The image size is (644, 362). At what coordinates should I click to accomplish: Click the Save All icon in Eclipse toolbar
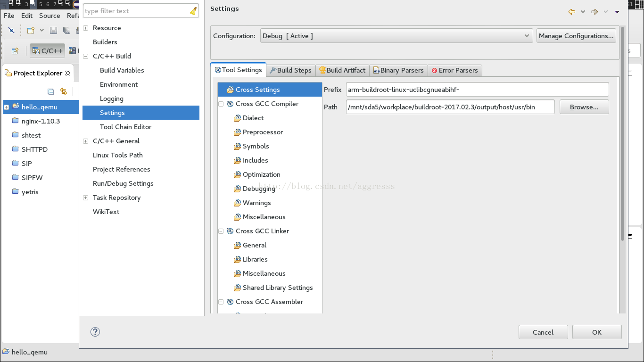[66, 30]
